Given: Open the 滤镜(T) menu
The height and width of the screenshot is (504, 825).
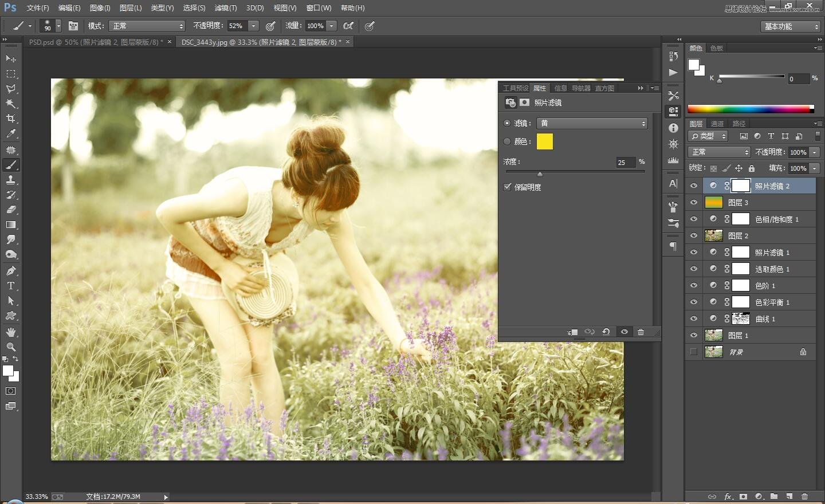Looking at the screenshot, I should coord(225,7).
